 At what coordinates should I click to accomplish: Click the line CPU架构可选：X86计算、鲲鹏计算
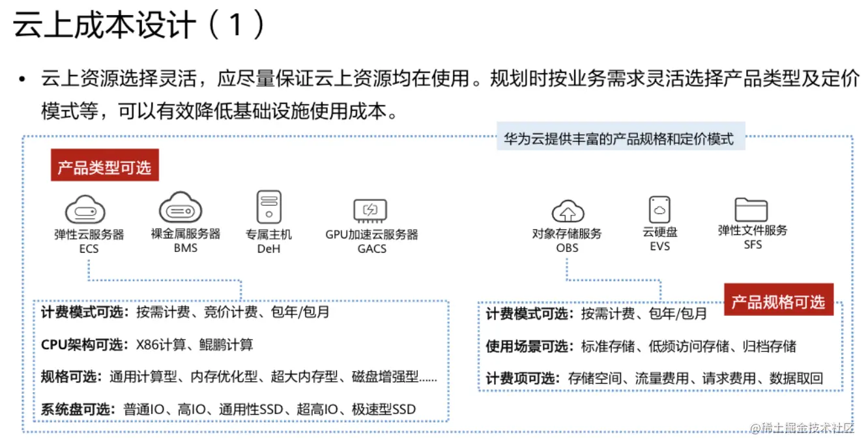[x=147, y=345]
